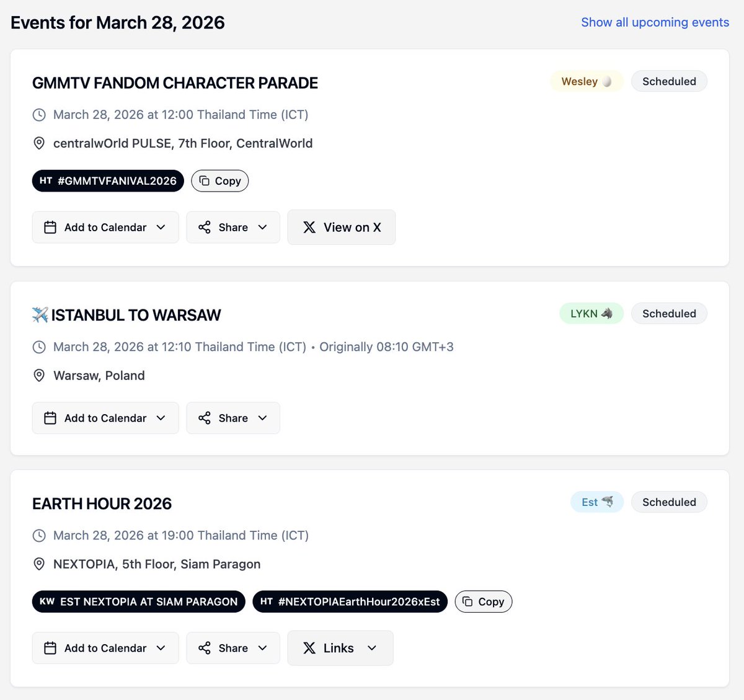Click the LYKN artist tag

point(591,314)
